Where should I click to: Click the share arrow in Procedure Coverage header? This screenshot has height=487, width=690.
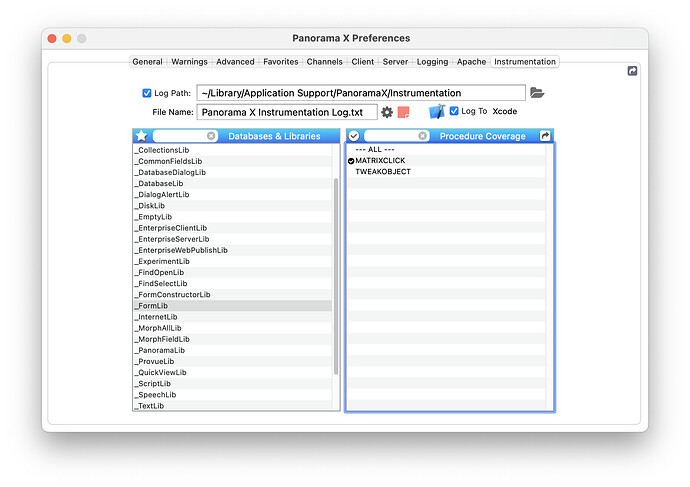[545, 136]
